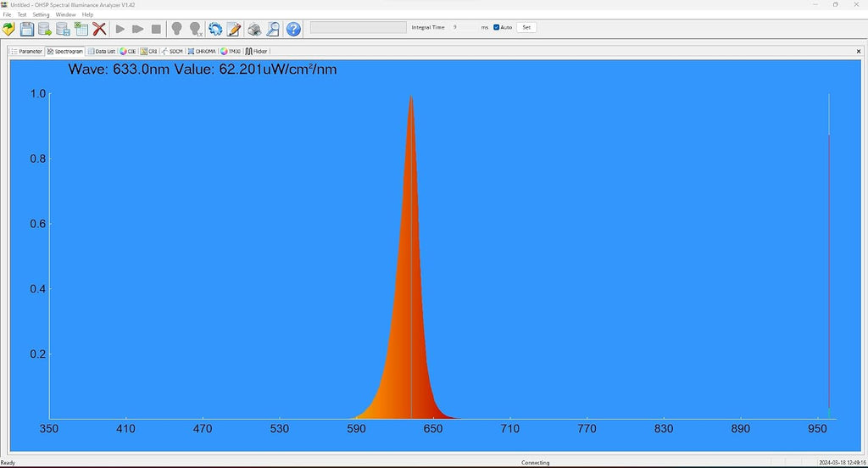Close the panel with the X button
Image resolution: width=868 pixels, height=468 pixels.
pyautogui.click(x=859, y=51)
